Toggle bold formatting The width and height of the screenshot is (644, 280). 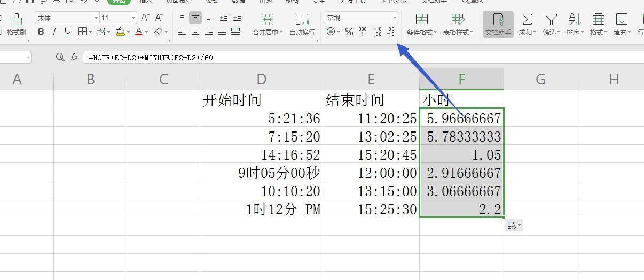41,32
